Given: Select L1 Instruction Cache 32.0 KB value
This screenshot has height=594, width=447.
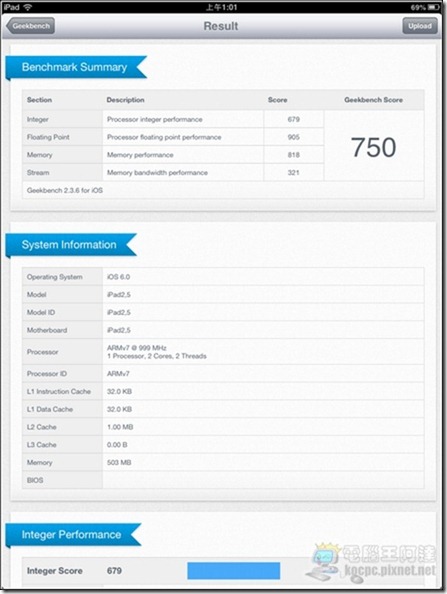Looking at the screenshot, I should tap(119, 392).
